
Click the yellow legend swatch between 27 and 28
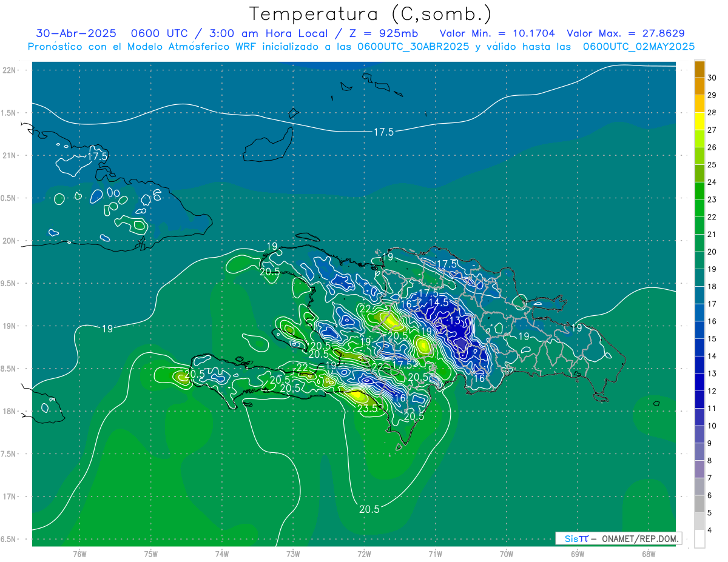pyautogui.click(x=700, y=121)
